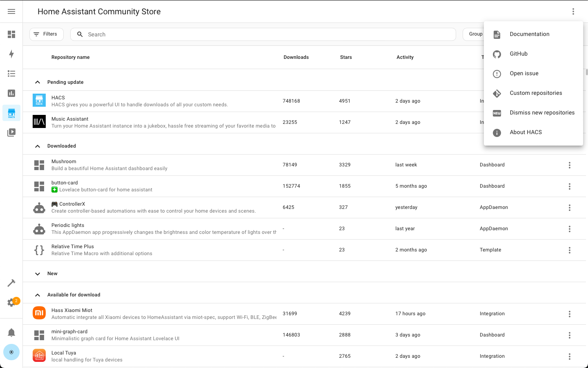Viewport: 588px width, 368px height.
Task: Open Settings gear with notification badge
Action: point(11,303)
